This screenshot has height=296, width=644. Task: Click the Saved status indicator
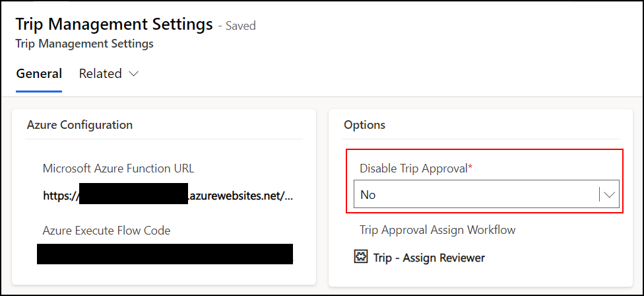240,26
